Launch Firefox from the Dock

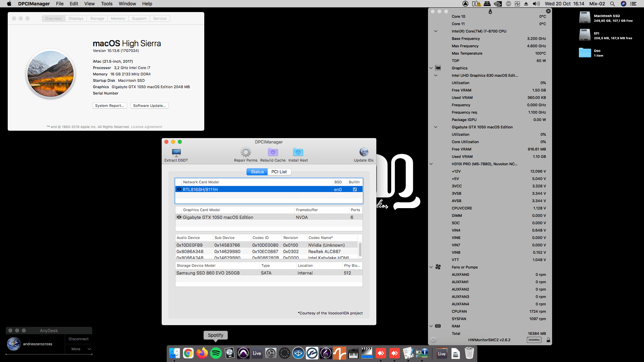pyautogui.click(x=202, y=353)
